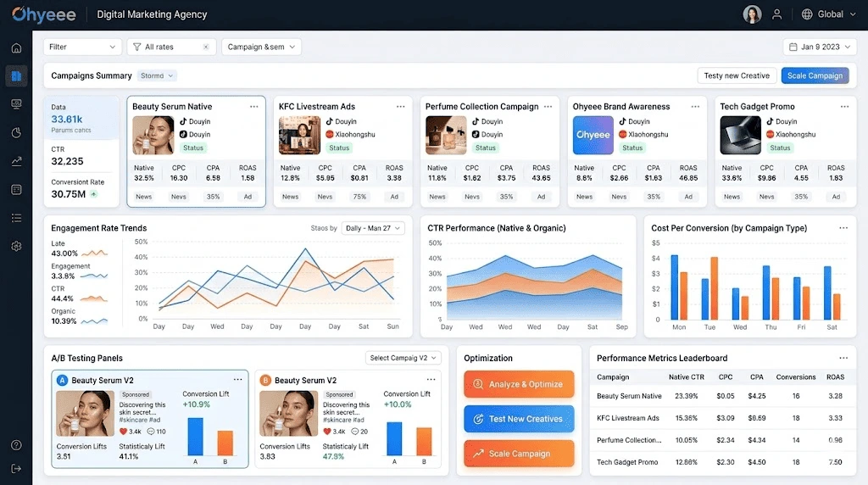Sort by Conversions column header
The height and width of the screenshot is (485, 868).
tap(795, 377)
